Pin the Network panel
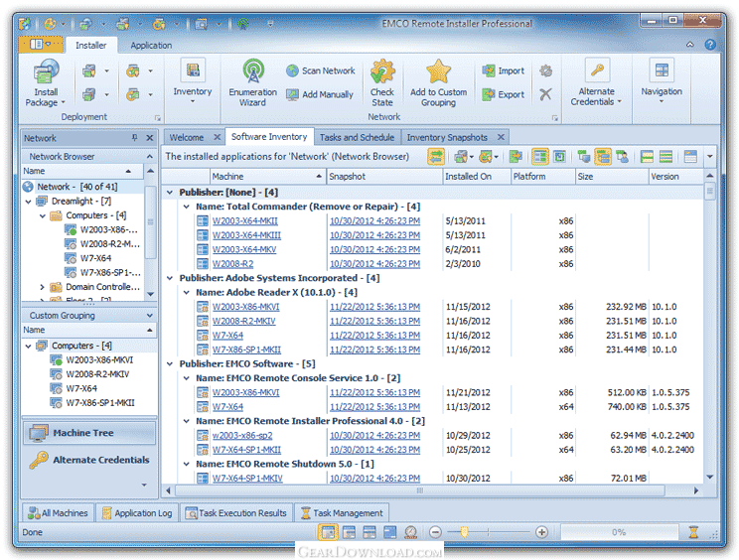Viewport: 739px width, 560px height. click(134, 138)
